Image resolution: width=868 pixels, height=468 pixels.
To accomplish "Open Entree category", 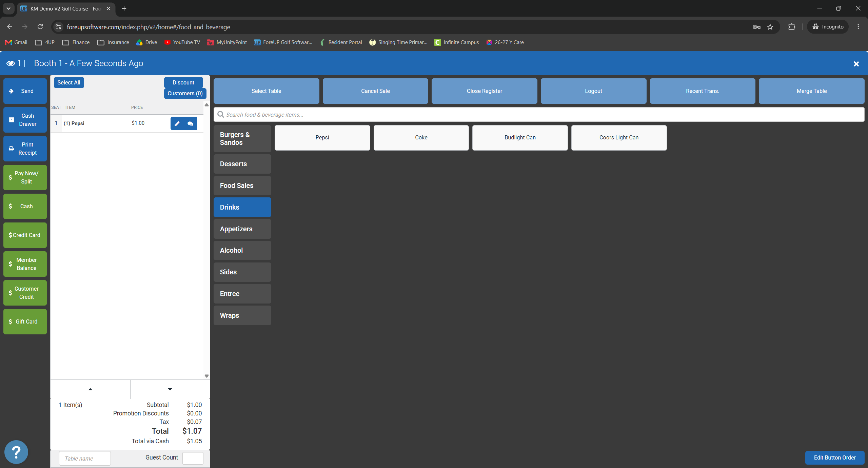I will [242, 294].
